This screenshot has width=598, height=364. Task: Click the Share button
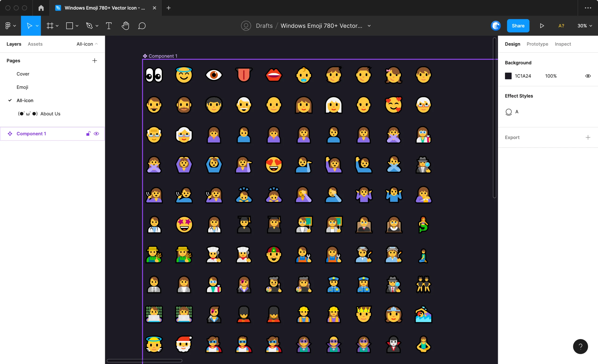518,26
